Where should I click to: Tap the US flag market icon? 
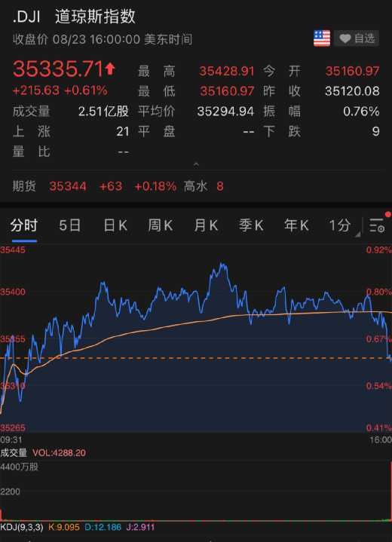pyautogui.click(x=321, y=38)
